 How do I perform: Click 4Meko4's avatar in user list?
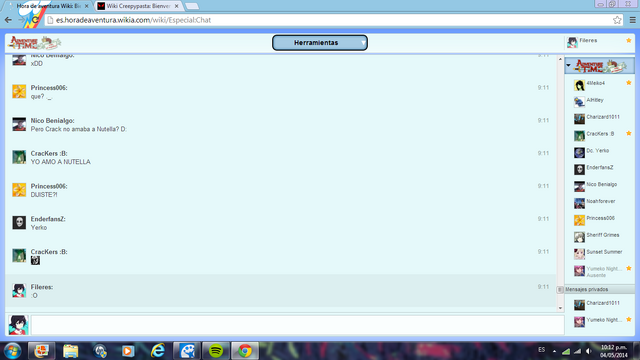tap(579, 85)
